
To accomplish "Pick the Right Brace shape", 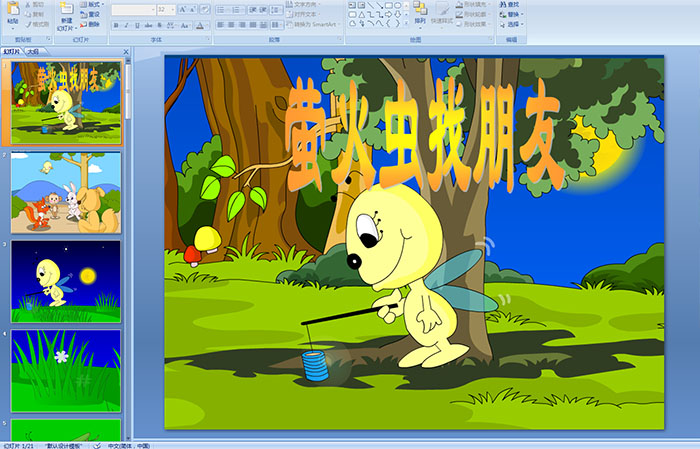I will 397,23.
